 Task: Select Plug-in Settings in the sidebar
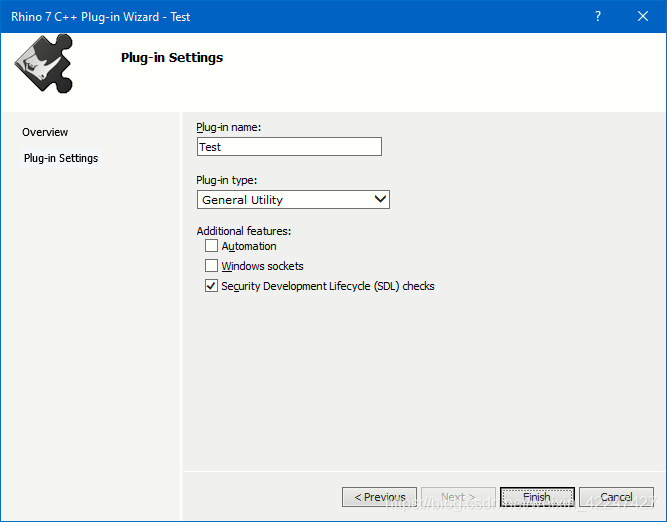61,158
